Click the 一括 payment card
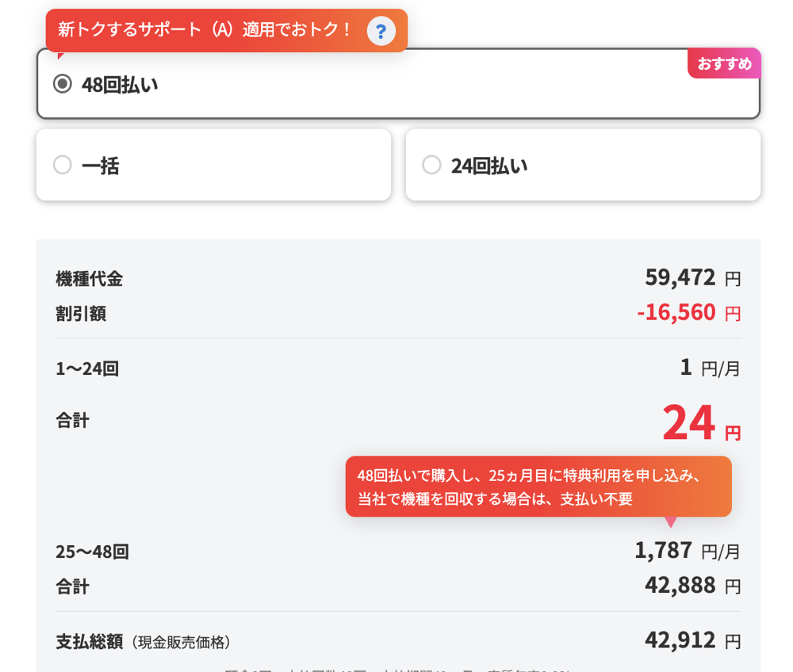This screenshot has height=672, width=793. click(x=213, y=164)
